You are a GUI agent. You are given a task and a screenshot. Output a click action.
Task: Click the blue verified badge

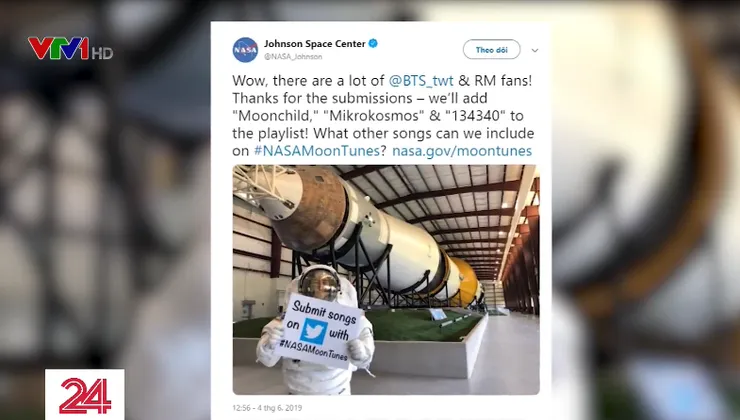(x=373, y=43)
